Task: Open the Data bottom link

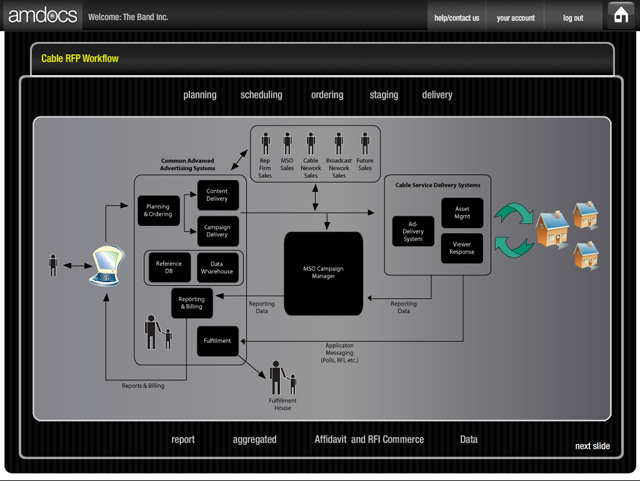Action: [469, 439]
